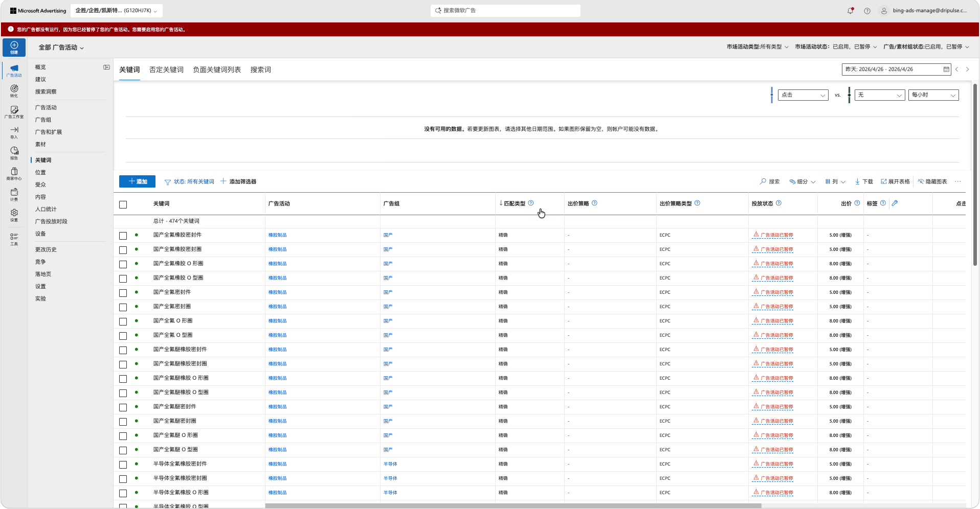Tick checkbox for 国产全氟 O 形圈

123,321
